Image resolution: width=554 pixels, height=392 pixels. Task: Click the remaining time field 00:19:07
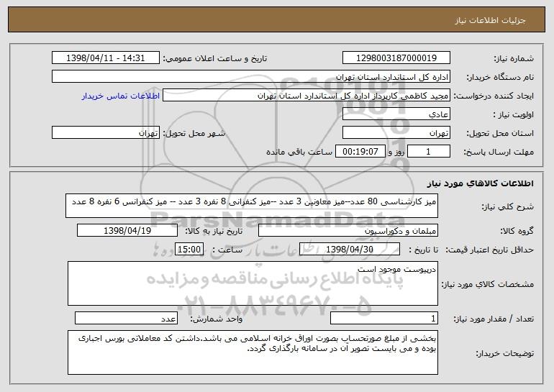[x=360, y=151]
